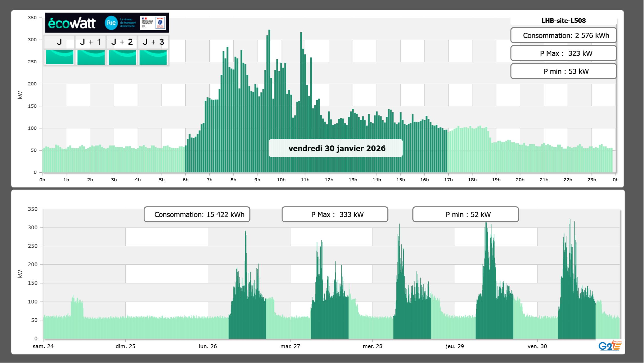Click weekly Consommation 15 422 kWh box

pyautogui.click(x=197, y=214)
